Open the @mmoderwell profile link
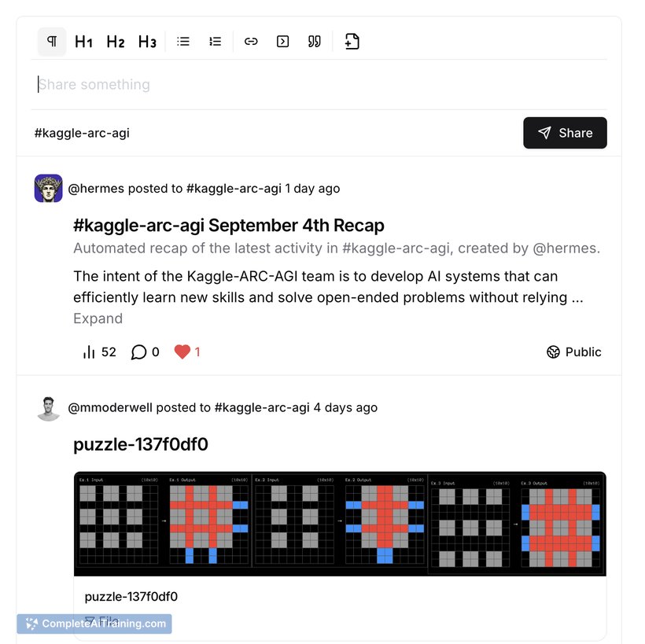645x644 pixels. pyautogui.click(x=110, y=407)
